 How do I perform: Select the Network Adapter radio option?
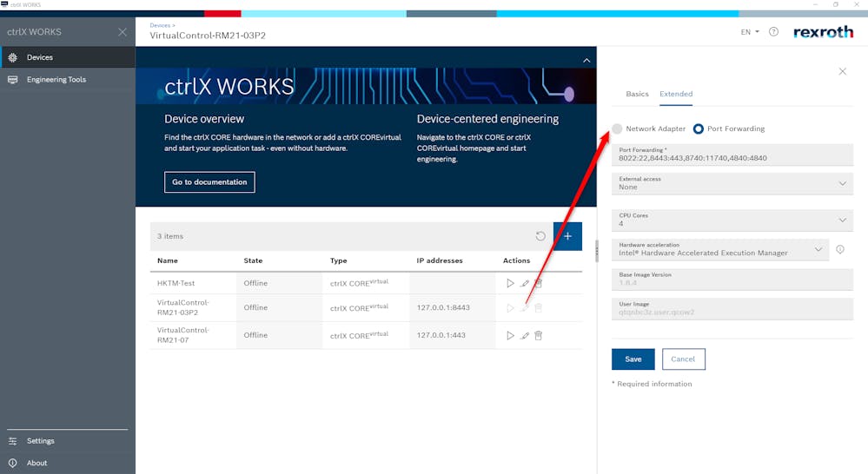[617, 128]
